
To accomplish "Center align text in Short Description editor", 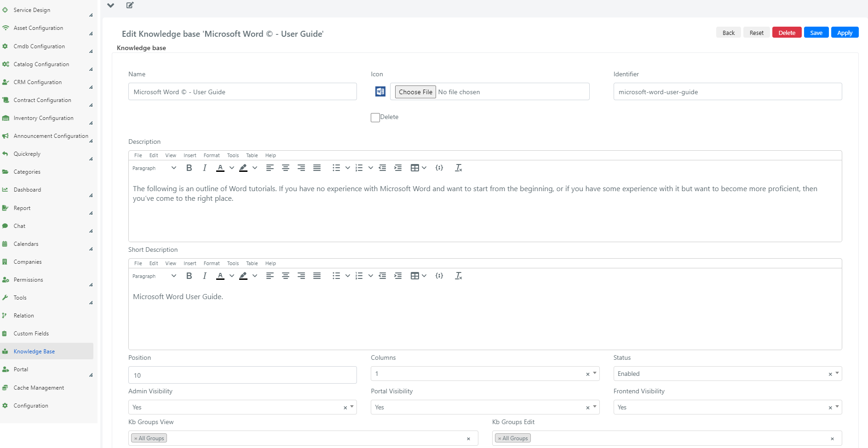I will pyautogui.click(x=286, y=276).
